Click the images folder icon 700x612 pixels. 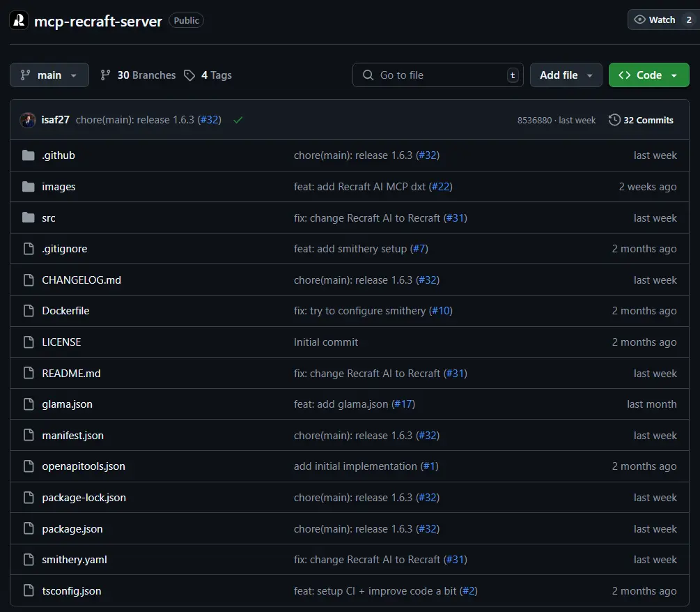click(x=29, y=187)
